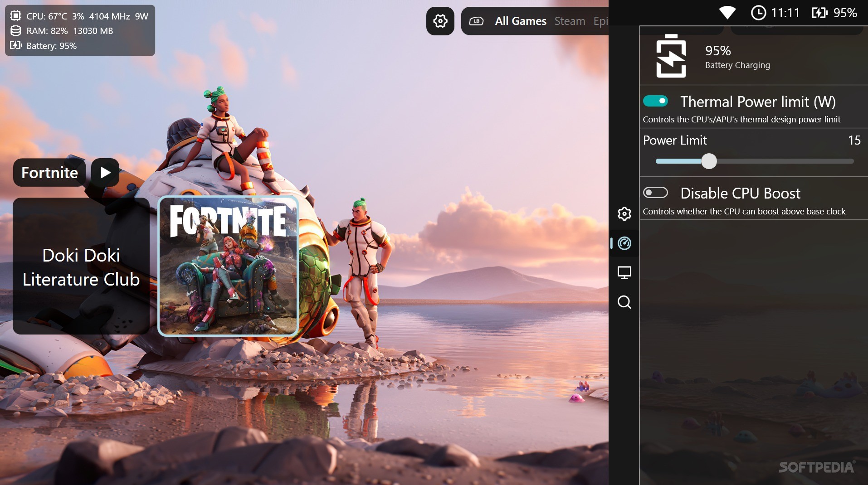This screenshot has width=868, height=485.
Task: Click the large battery charging icon
Action: pos(671,56)
